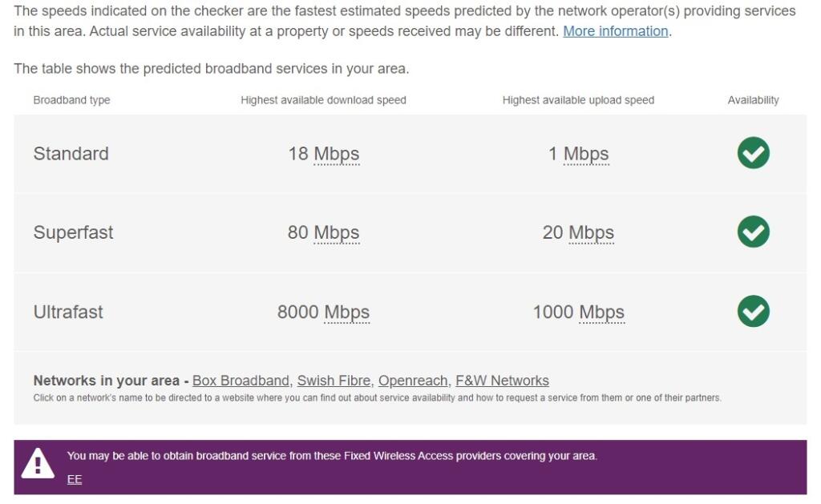Click the Ultrafast broadband type label
The height and width of the screenshot is (504, 821).
tap(68, 312)
